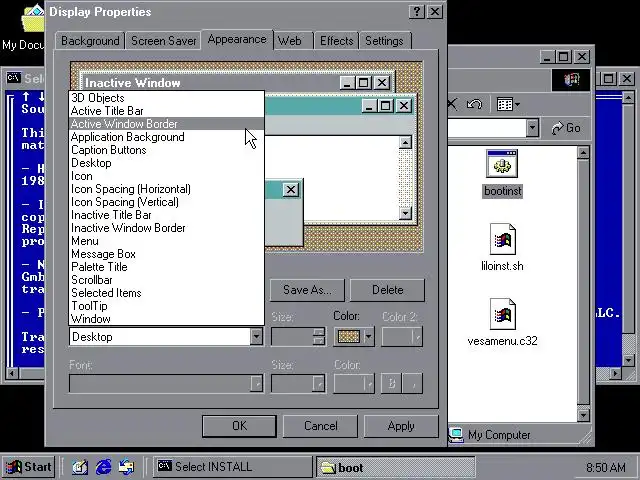This screenshot has height=480, width=640.
Task: Select Icon Spacing (Vertical) entry
Action: tap(167, 202)
